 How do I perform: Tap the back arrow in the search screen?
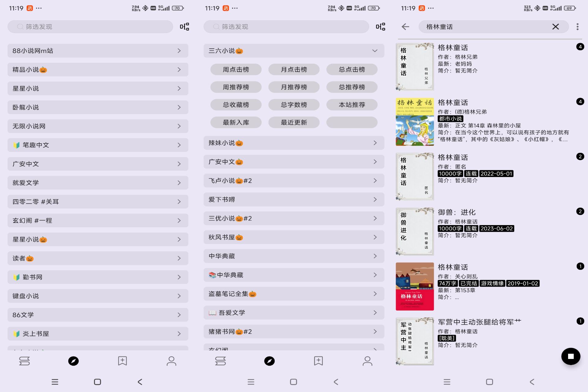click(405, 27)
